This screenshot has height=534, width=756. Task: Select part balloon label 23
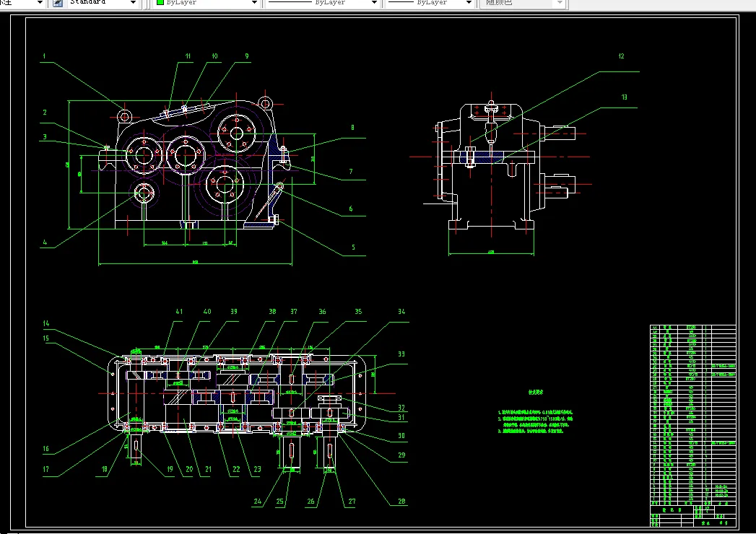coord(258,469)
